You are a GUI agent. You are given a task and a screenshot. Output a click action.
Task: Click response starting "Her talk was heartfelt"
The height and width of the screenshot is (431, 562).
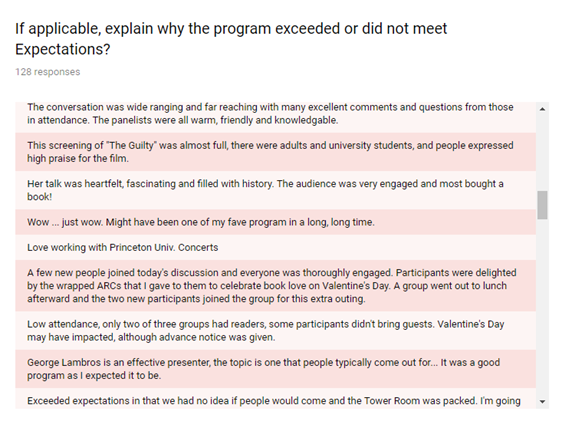(x=275, y=190)
